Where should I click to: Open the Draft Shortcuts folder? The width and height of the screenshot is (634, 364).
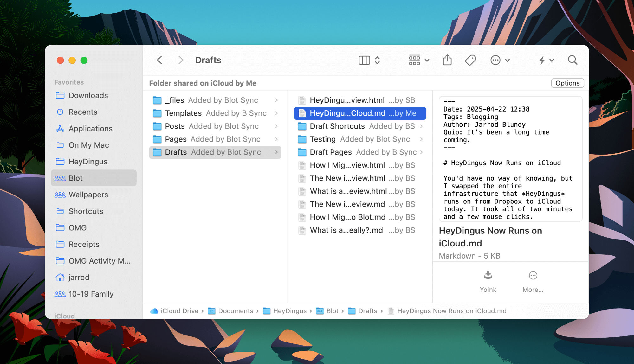point(337,126)
